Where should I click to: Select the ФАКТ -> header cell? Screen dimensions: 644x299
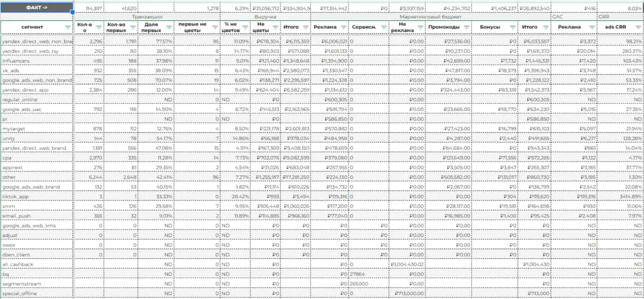[37, 8]
